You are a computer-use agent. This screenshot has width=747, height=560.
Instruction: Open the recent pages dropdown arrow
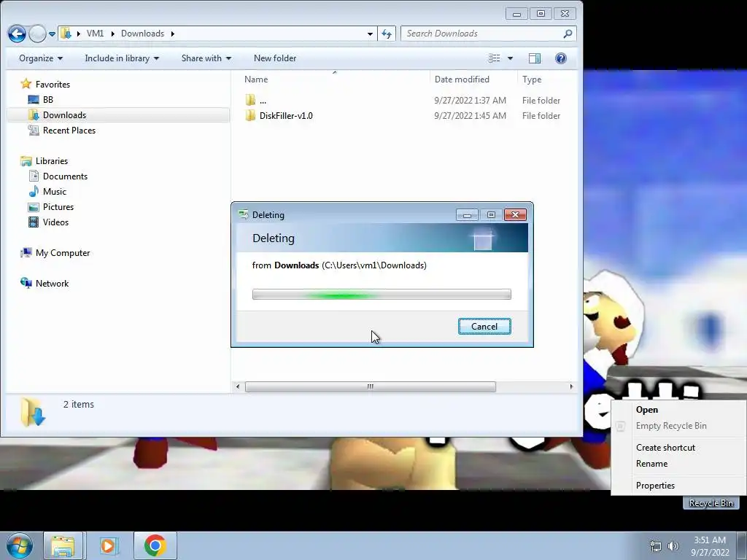click(52, 34)
